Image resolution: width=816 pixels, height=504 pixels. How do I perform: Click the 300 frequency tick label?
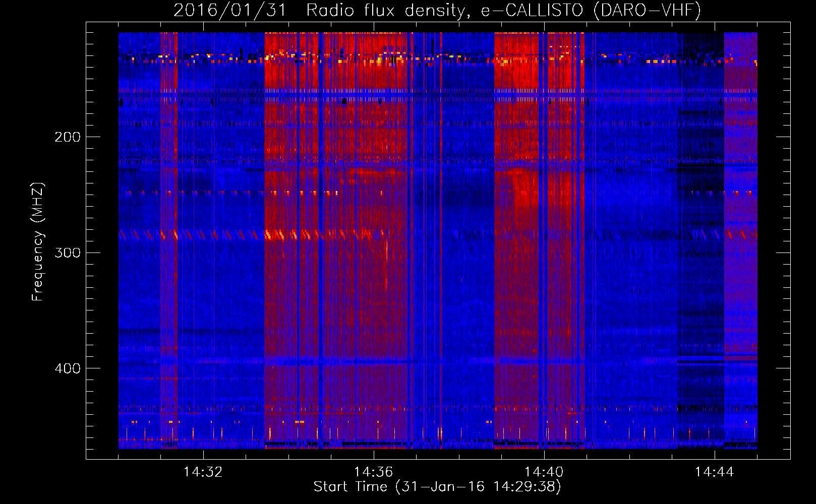pyautogui.click(x=68, y=253)
